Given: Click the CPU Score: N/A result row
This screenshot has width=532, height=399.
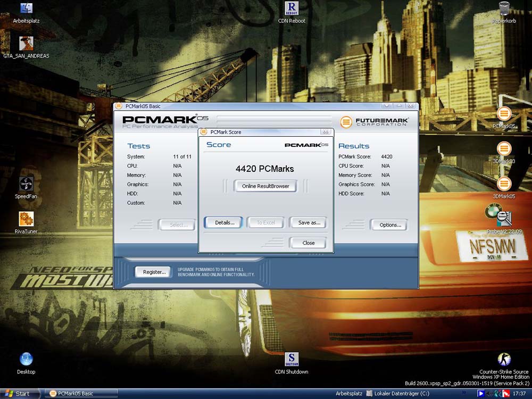Looking at the screenshot, I should 364,166.
